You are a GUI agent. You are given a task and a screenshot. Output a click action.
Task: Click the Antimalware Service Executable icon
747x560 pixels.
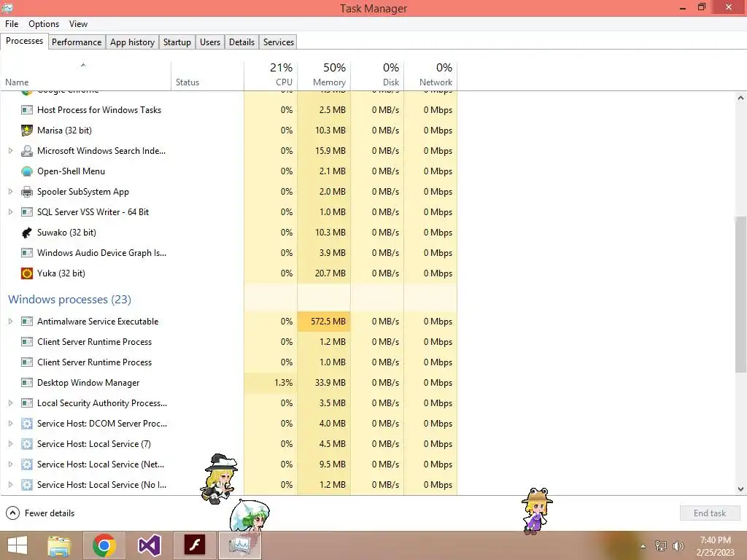(27, 322)
